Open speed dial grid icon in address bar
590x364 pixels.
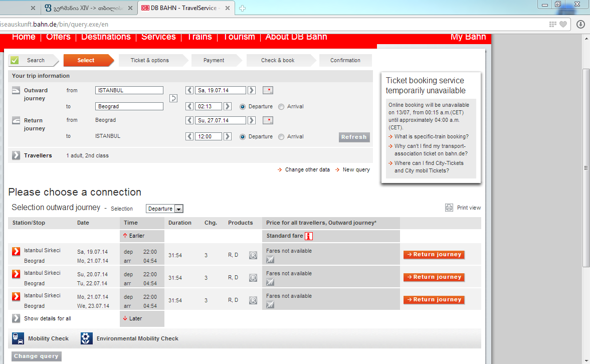pos(552,25)
